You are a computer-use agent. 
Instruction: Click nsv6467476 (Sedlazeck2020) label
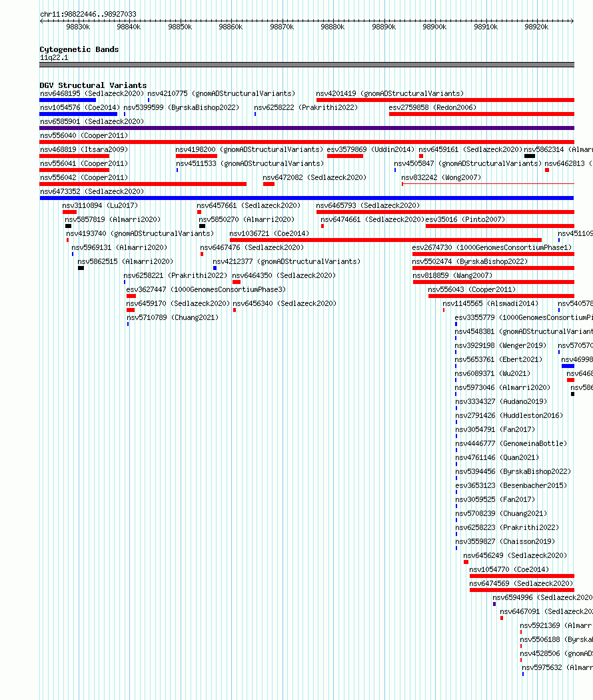coord(252,247)
